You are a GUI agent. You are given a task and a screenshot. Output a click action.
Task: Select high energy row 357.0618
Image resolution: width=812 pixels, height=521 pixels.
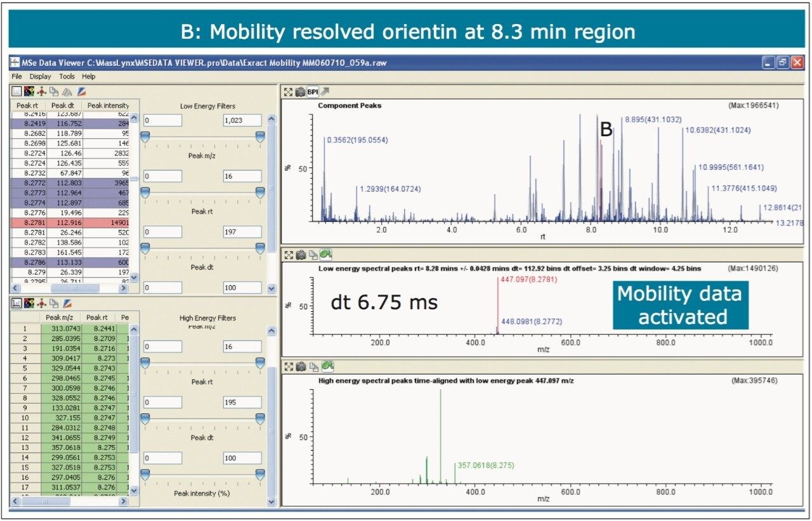tap(70, 447)
